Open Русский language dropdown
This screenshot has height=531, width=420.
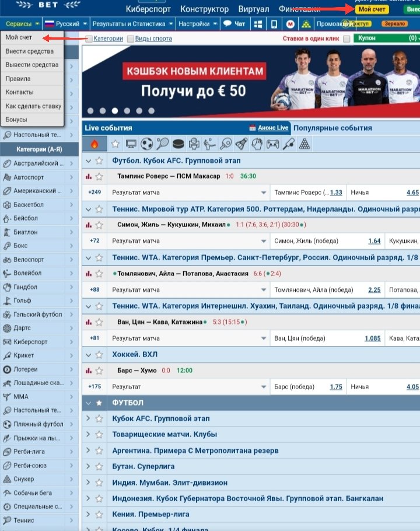pos(66,24)
